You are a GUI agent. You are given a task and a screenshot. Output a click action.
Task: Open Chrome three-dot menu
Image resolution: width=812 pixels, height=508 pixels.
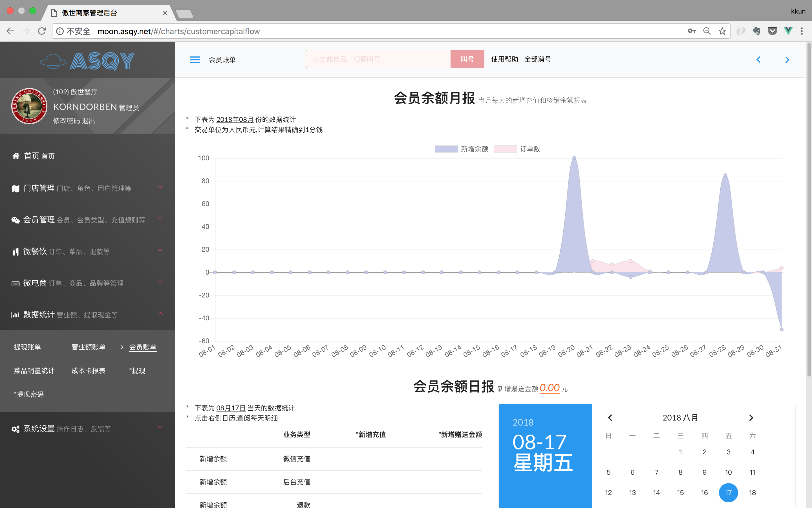click(802, 31)
